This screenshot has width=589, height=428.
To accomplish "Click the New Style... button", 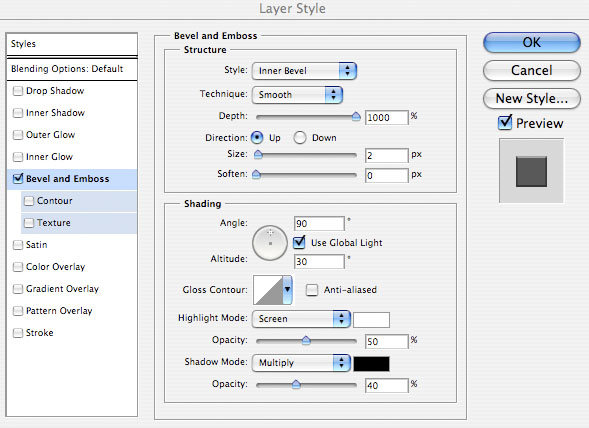I will pos(532,98).
